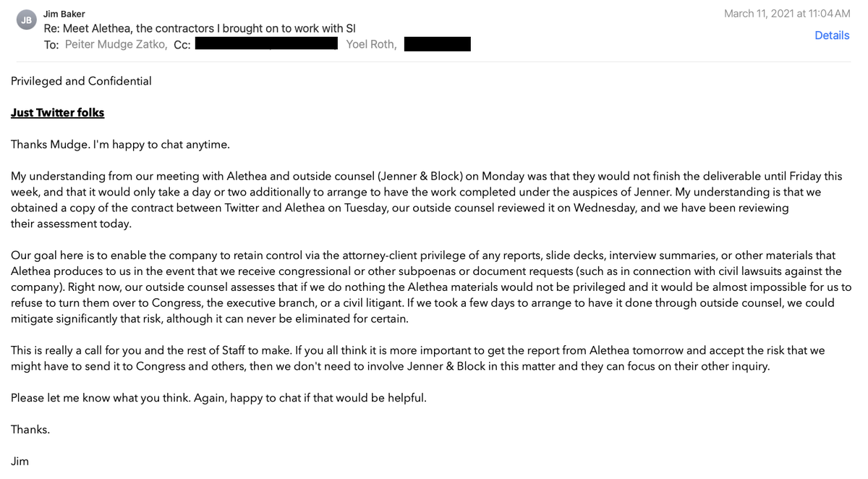Viewport: 868px width, 479px height.
Task: Select recipient Peiter Mudge Zatko
Action: point(116,45)
